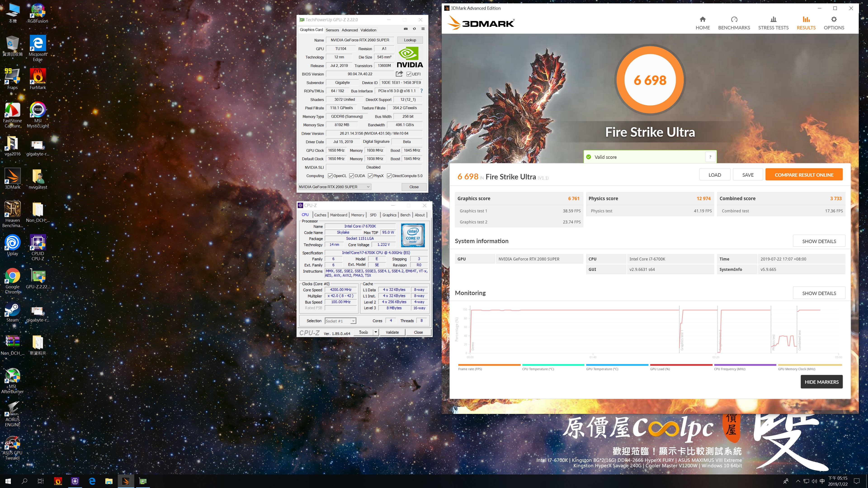Open CPUID CPU-Z desktop shortcut
This screenshot has width=868, height=488.
38,248
